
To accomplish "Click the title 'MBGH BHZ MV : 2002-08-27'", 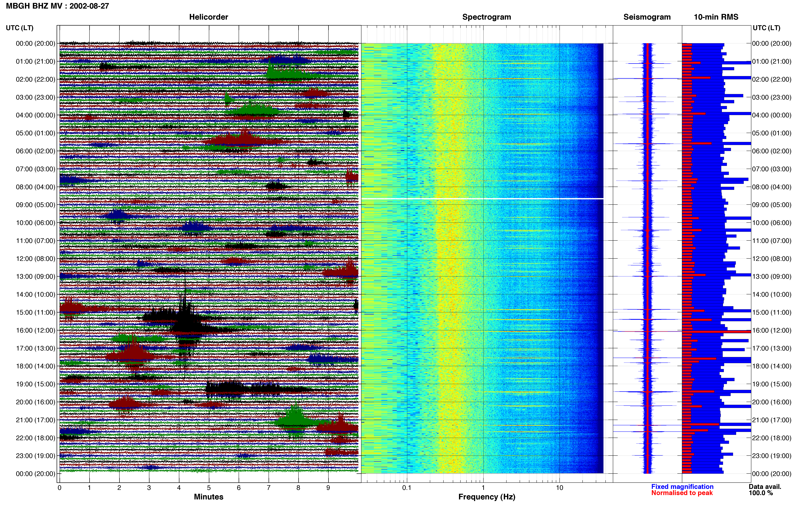I will 57,6.
